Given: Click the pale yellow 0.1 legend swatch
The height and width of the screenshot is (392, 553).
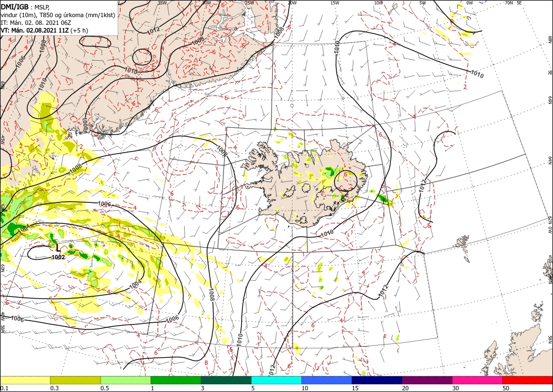Looking at the screenshot, I should pyautogui.click(x=25, y=380).
